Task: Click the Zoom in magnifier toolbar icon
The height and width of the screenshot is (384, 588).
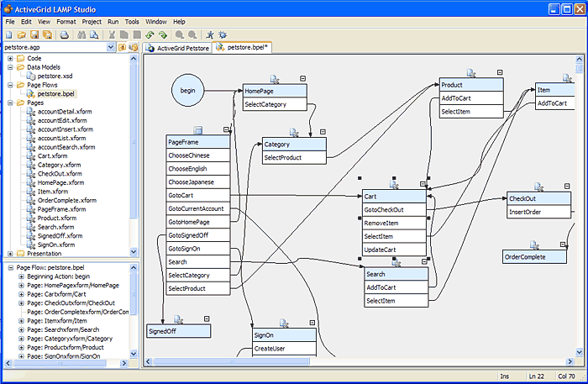Action: pos(179,34)
